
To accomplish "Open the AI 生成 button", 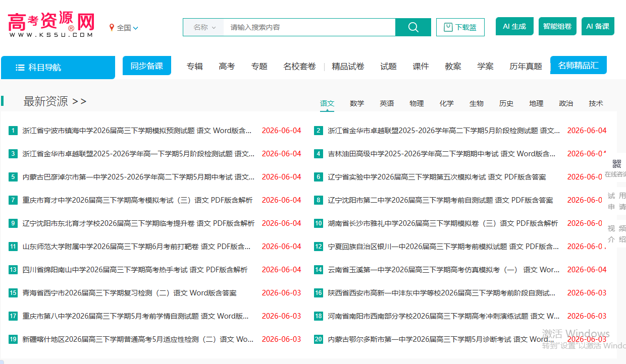I will (514, 26).
